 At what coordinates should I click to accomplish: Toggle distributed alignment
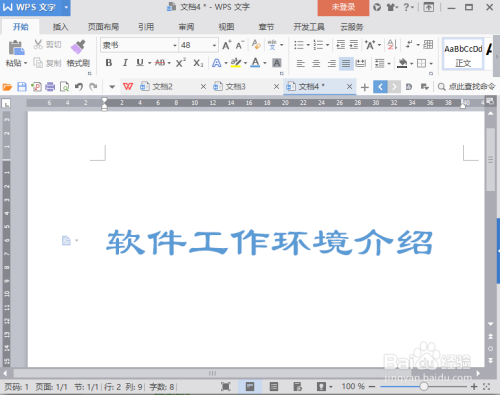pos(361,63)
